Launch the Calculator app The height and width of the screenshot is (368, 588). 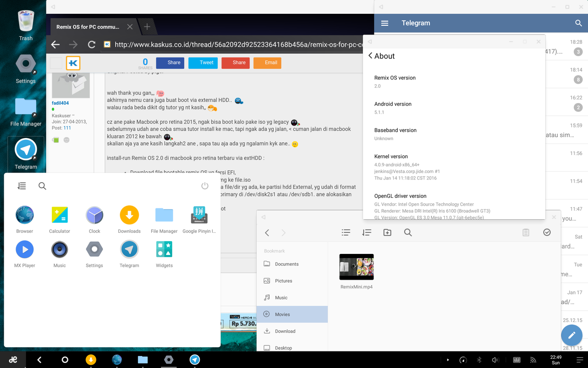[60, 215]
